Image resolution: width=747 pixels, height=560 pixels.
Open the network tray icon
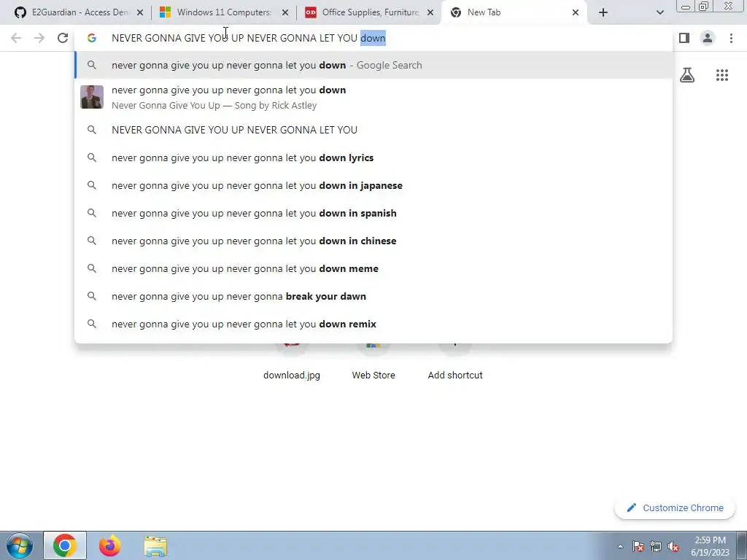656,546
